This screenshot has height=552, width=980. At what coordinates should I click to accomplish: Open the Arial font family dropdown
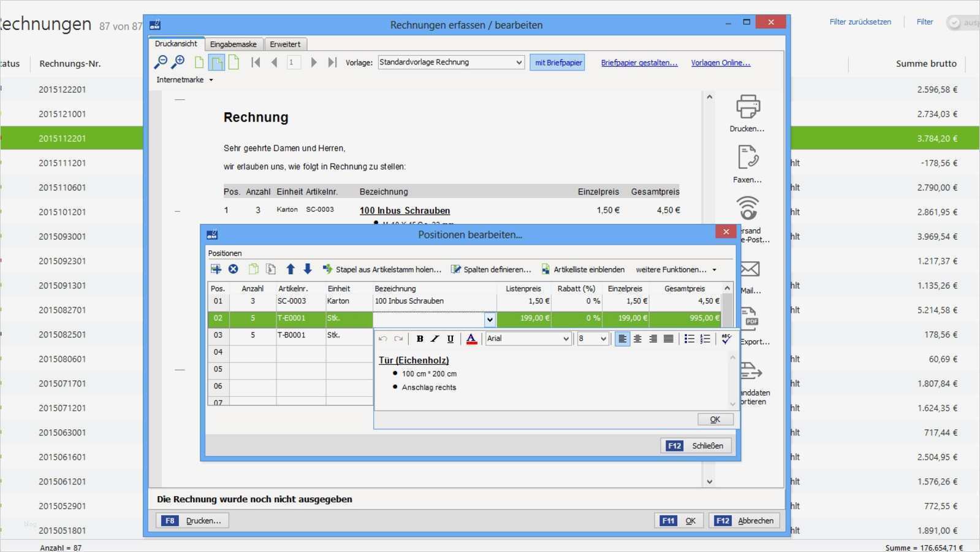point(565,339)
